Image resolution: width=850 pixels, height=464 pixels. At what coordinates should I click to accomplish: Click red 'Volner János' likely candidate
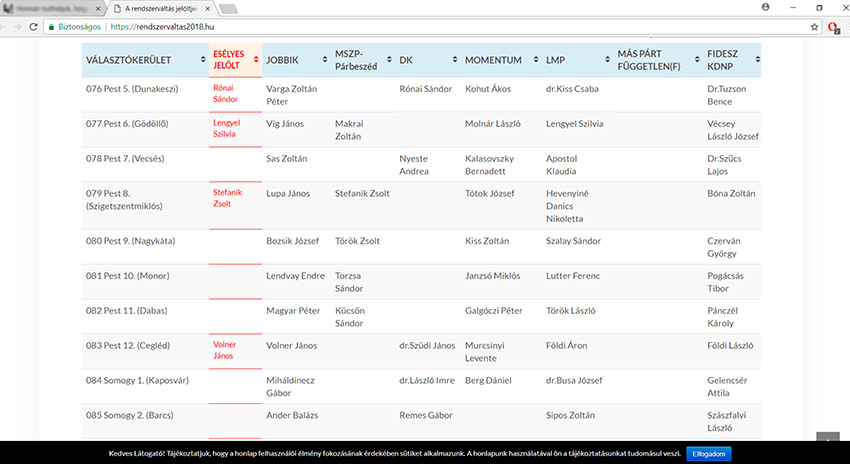[224, 350]
